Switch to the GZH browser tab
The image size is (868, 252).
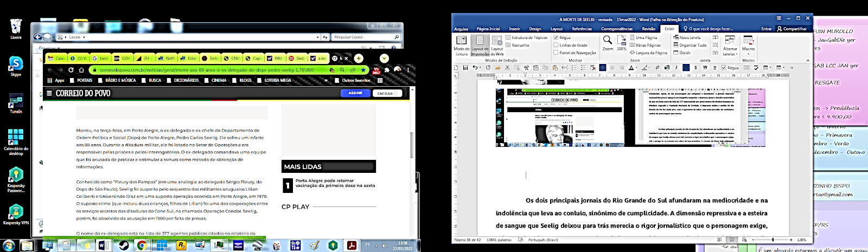click(x=122, y=58)
